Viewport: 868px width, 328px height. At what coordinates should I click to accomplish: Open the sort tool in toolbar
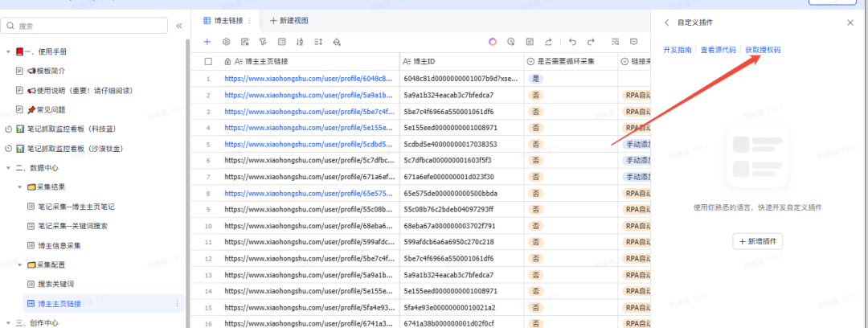300,42
